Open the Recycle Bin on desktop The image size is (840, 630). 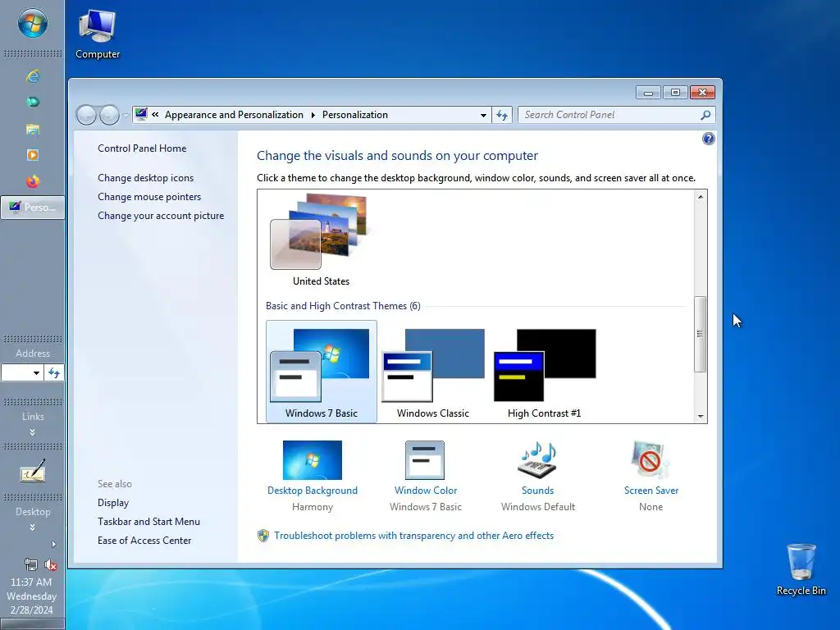tap(801, 569)
